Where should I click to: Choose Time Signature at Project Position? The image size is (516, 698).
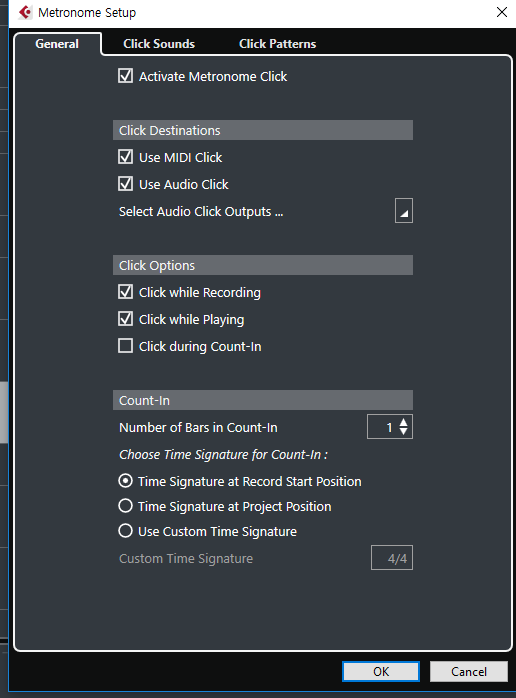[126, 506]
